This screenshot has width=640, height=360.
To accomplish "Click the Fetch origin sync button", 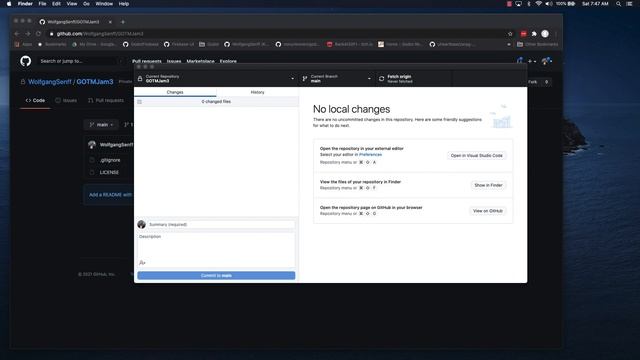I will [x=413, y=78].
